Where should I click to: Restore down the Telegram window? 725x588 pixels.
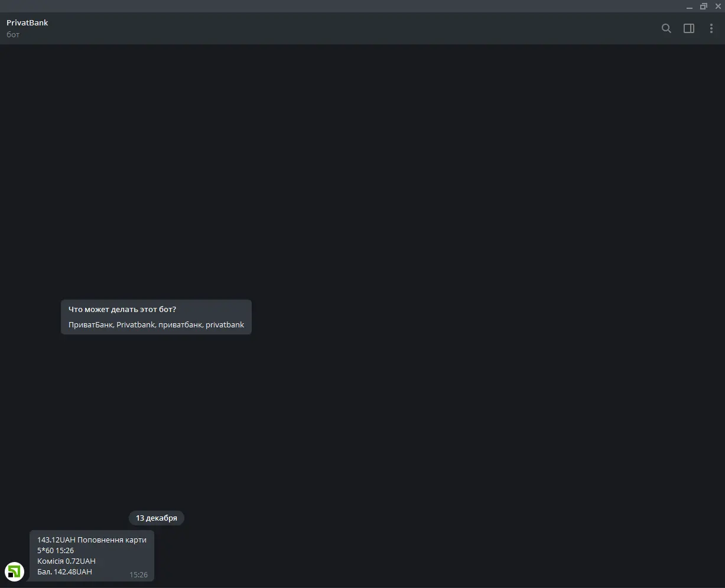point(704,7)
